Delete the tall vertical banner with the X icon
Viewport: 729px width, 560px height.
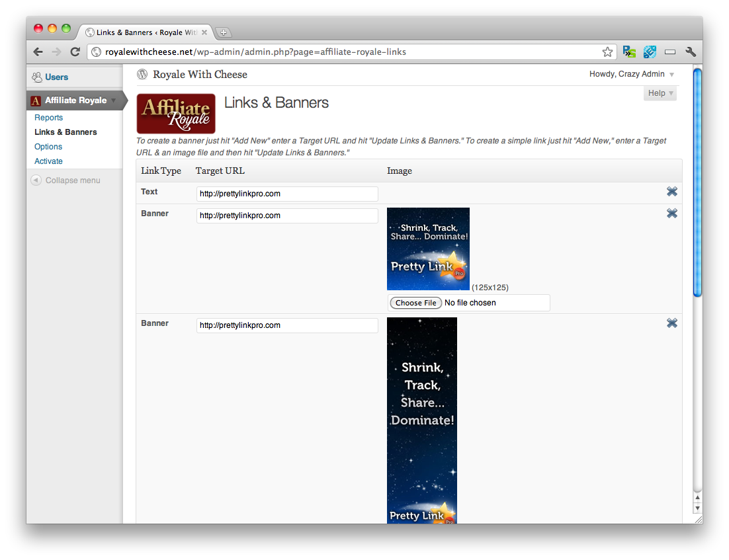[x=672, y=323]
